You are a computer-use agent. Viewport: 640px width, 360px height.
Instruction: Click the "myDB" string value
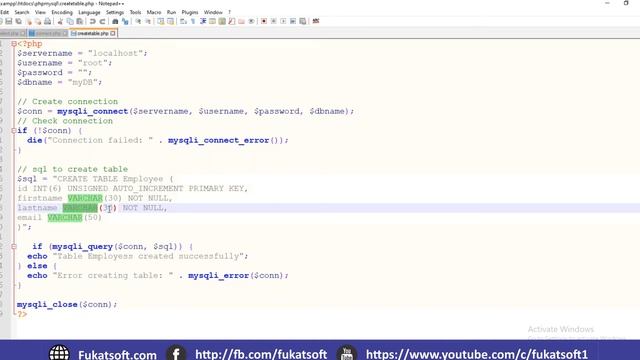(x=82, y=82)
